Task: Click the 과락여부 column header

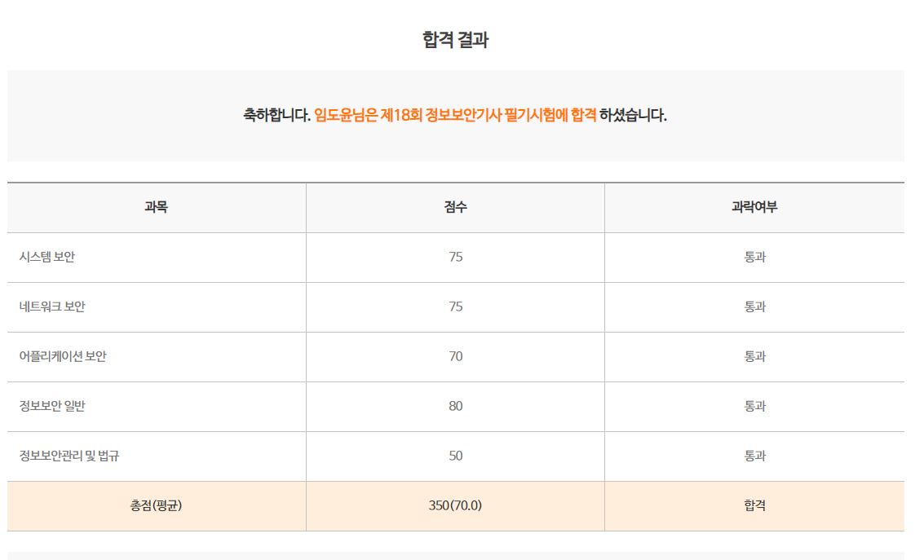Action: tap(754, 207)
